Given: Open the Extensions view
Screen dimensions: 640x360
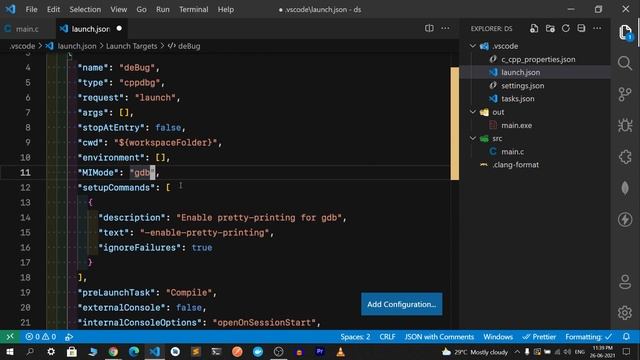Looking at the screenshot, I should point(625,157).
